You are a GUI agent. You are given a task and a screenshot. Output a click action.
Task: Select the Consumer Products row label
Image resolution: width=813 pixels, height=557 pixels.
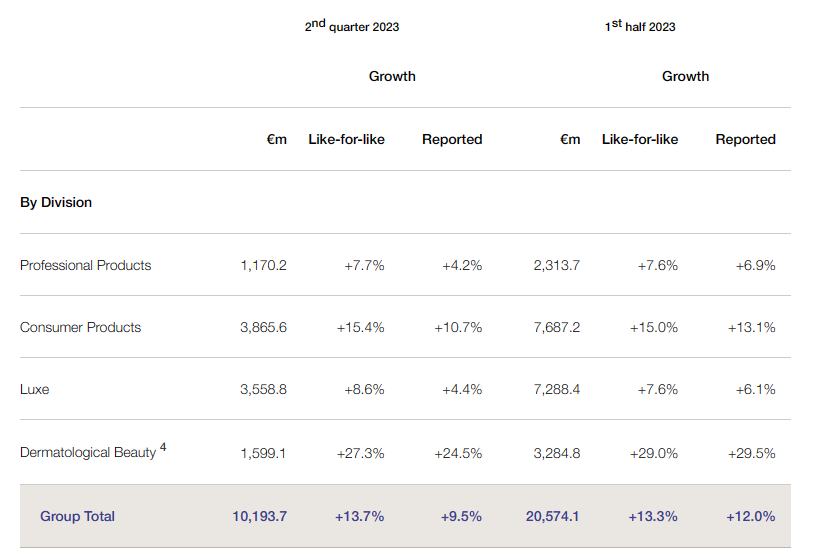pos(81,327)
